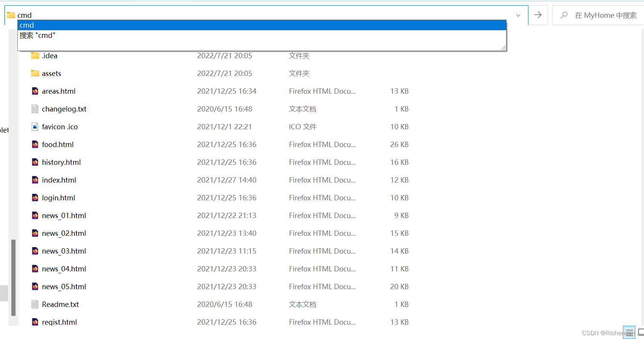Viewport: 644px width, 339px height.
Task: Choose the 搜索 "cmd" suggestion
Action: coord(262,35)
